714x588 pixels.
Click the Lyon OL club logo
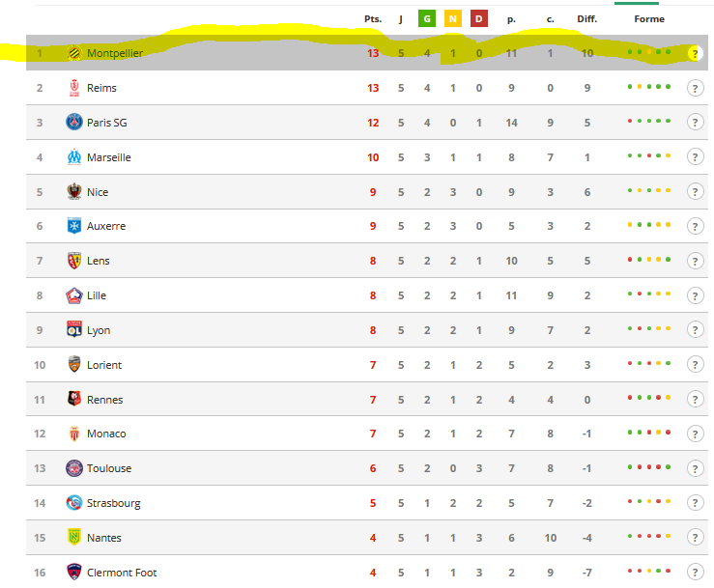point(74,329)
